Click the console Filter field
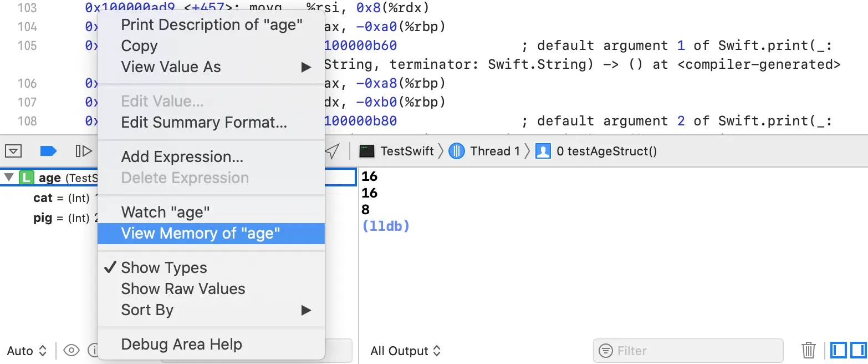Image resolution: width=868 pixels, height=364 pixels. click(x=688, y=351)
